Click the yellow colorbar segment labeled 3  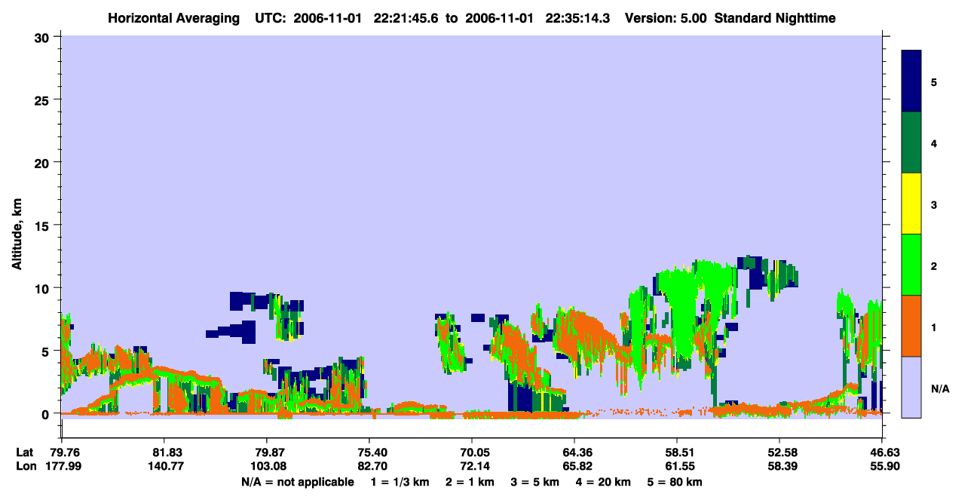pyautogui.click(x=911, y=204)
